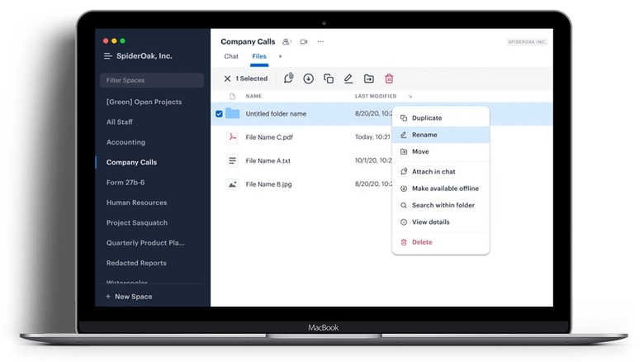
Task: Click the attach in chat toolbar icon
Action: point(288,79)
